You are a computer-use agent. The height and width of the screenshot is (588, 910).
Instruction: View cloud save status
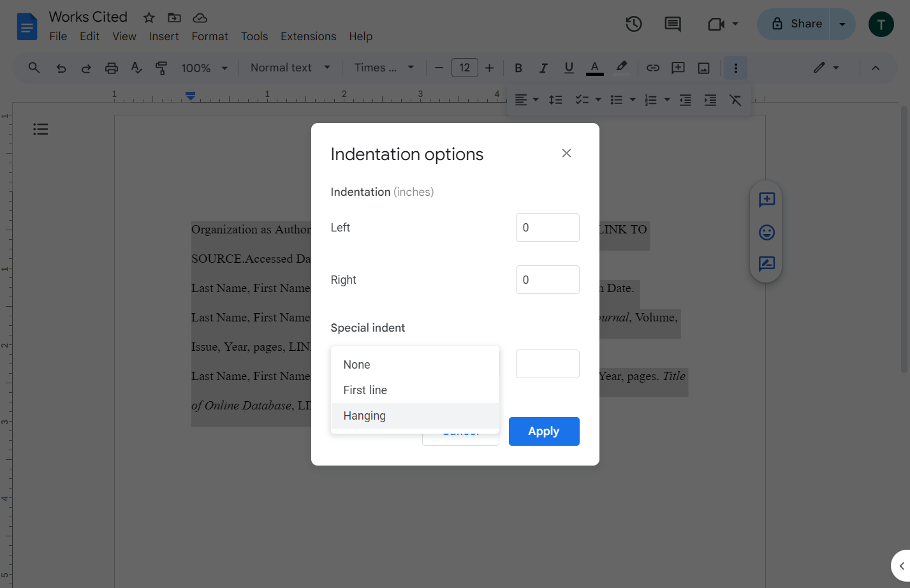(200, 18)
